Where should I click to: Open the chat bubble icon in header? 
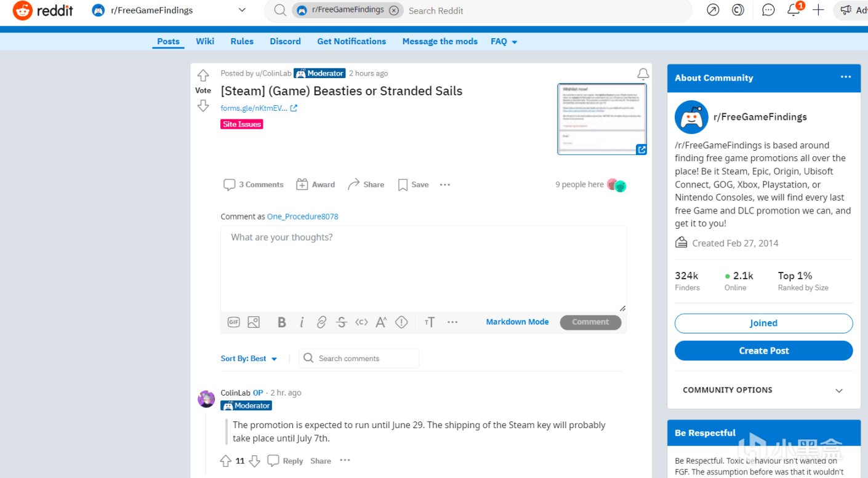point(768,10)
